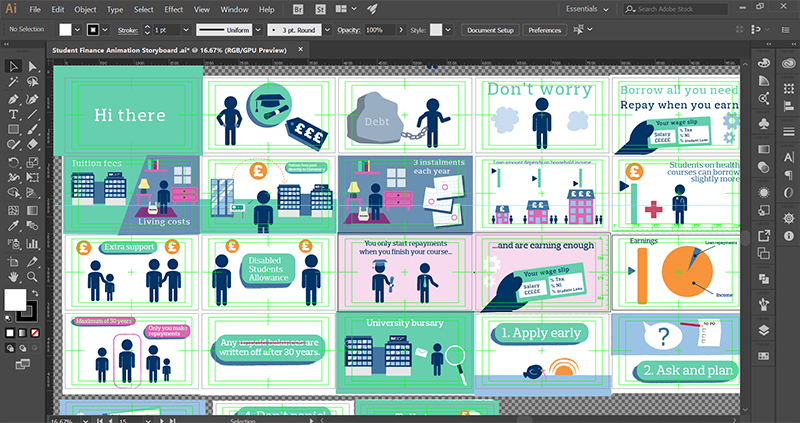The height and width of the screenshot is (423, 800).
Task: Select the Eyedropper tool
Action: click(14, 226)
